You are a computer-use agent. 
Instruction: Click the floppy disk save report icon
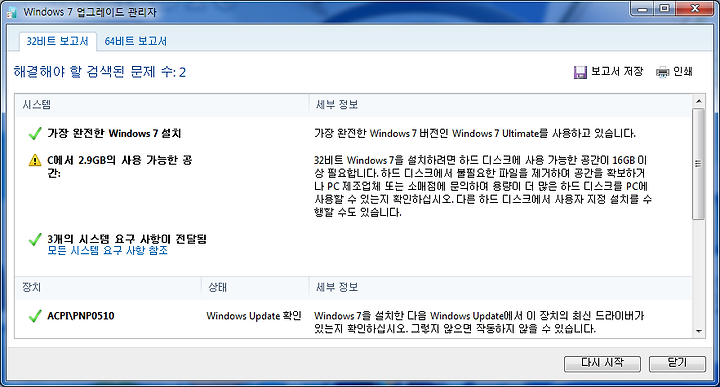580,72
